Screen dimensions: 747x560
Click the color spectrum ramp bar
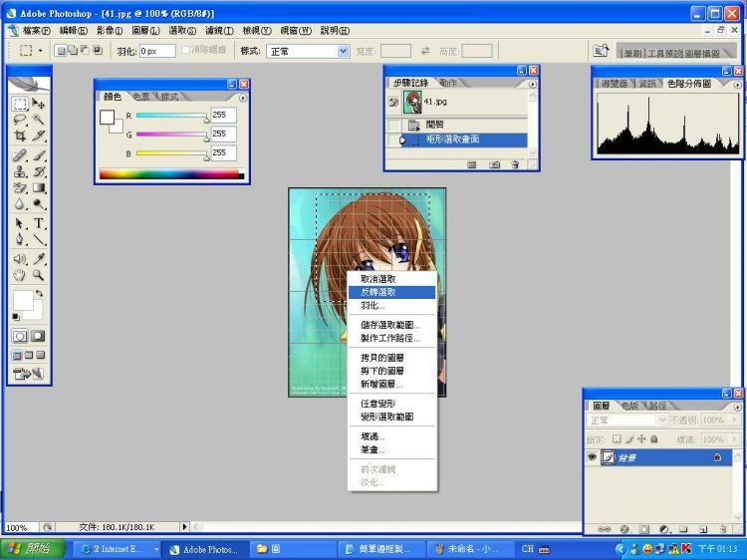pos(169,175)
